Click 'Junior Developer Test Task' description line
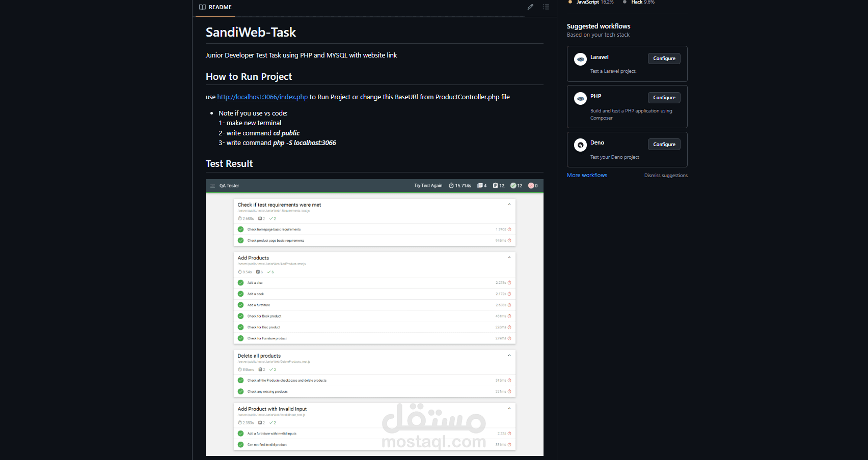The height and width of the screenshot is (460, 868). [x=301, y=55]
